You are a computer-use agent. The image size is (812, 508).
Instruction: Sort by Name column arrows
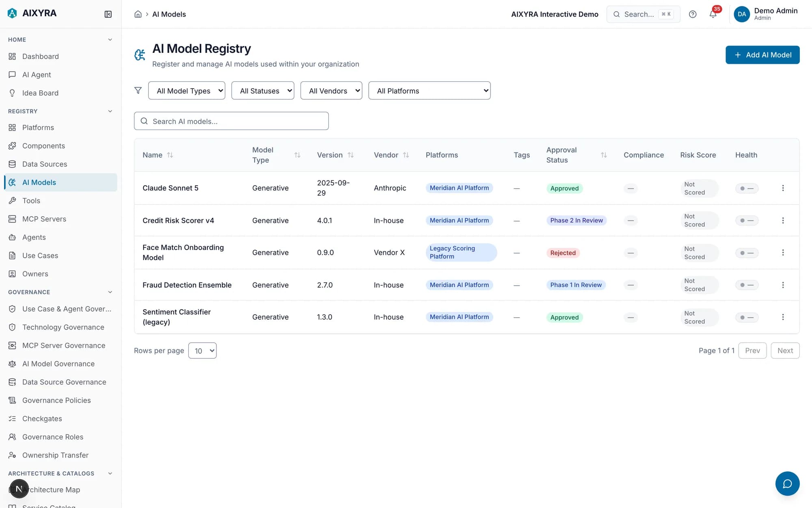click(170, 155)
